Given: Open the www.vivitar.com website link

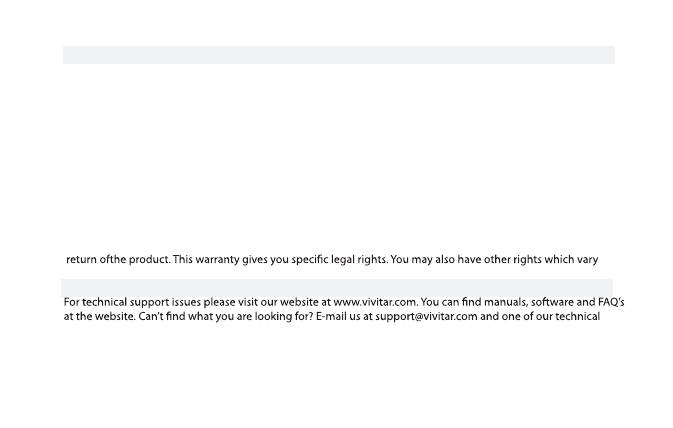Looking at the screenshot, I should pos(374,303).
